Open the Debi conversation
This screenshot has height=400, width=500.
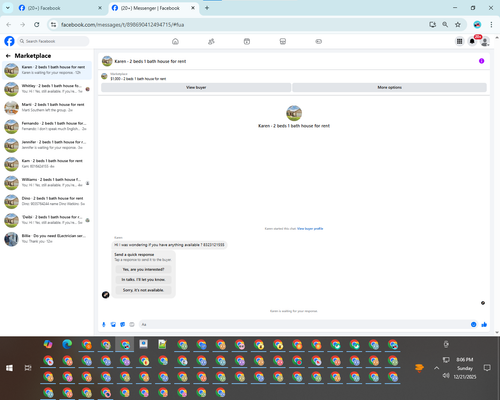[47, 220]
